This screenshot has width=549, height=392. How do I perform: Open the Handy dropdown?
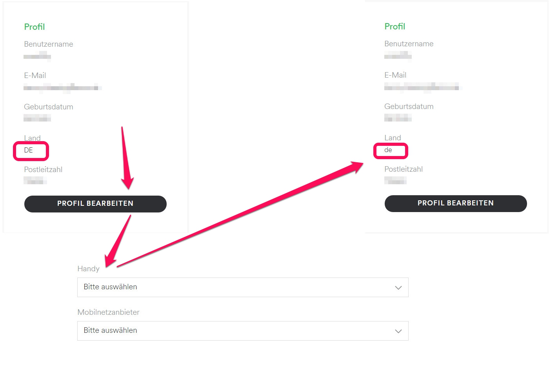click(243, 287)
